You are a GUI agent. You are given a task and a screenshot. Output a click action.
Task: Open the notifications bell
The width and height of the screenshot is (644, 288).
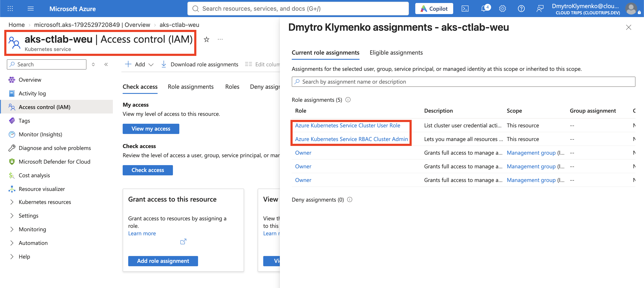(x=484, y=9)
